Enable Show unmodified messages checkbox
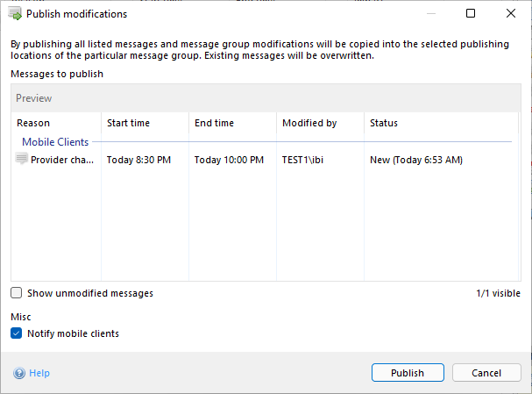The height and width of the screenshot is (394, 532). click(17, 293)
